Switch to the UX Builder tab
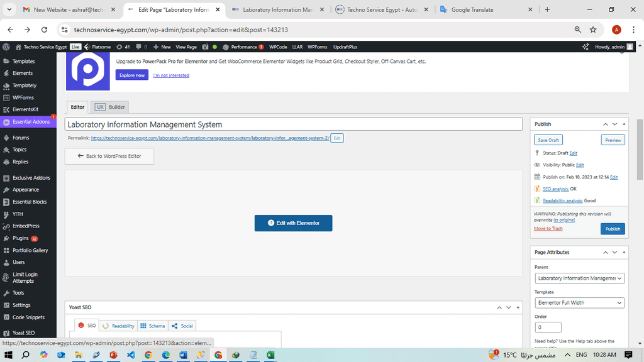Screen dimensions: 644x362 (109, 107)
